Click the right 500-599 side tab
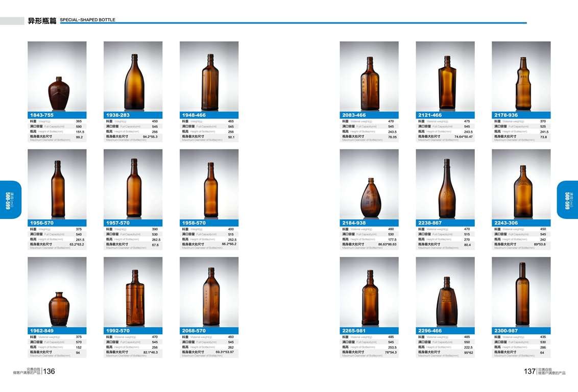This screenshot has height=392, width=578. coord(567,200)
